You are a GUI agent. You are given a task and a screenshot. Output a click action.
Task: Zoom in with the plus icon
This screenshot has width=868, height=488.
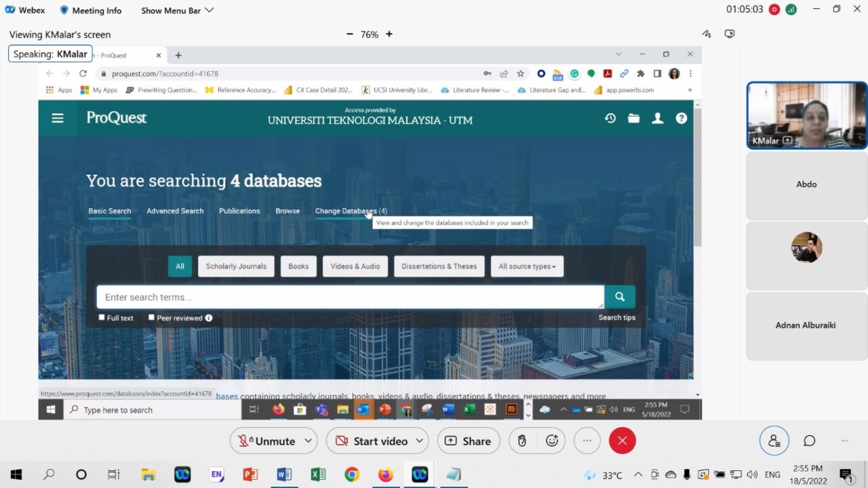389,34
